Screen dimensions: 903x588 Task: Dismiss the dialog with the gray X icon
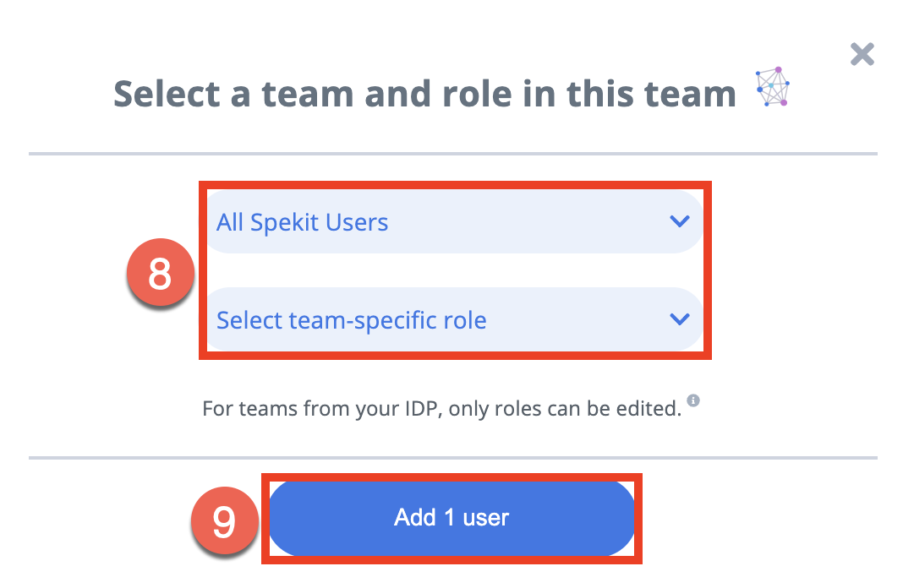tap(862, 55)
